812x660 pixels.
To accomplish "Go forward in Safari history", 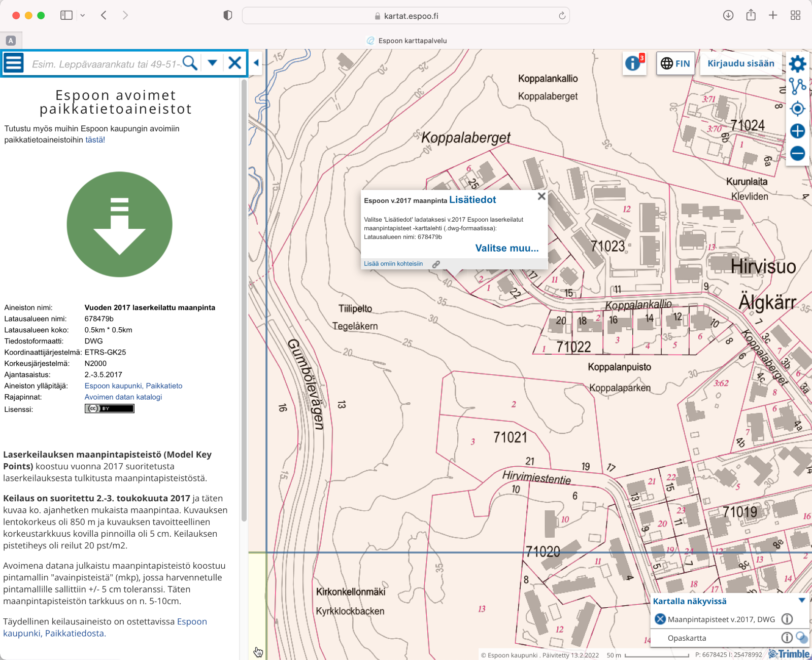I will (125, 15).
